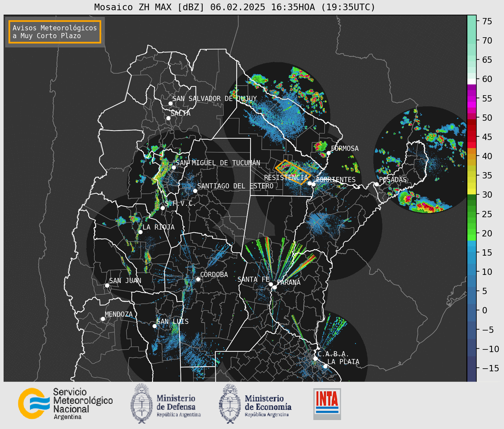Click the 40 dBZ orange band on scale

coord(472,156)
